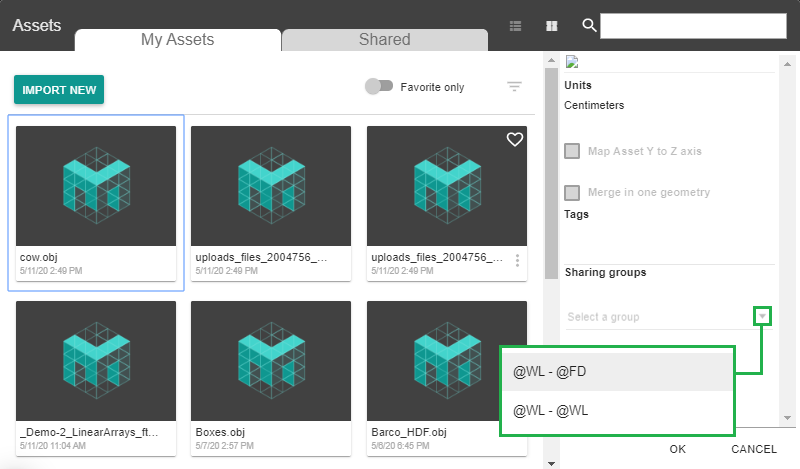Viewport: 800px width, 469px height.
Task: Switch to grid view layout icon
Action: [x=551, y=26]
